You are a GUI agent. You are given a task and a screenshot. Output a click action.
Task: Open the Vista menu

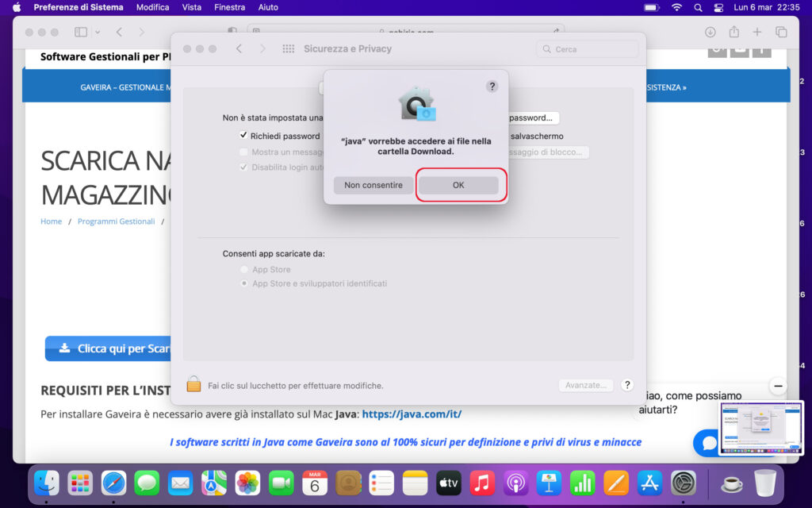[x=192, y=7]
